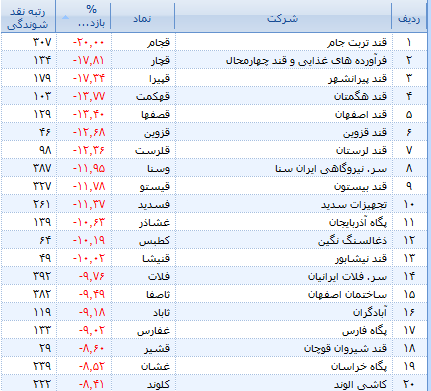431x391 pixels.
Task: Select company ساختمان اصفهان
Action: coord(347,294)
